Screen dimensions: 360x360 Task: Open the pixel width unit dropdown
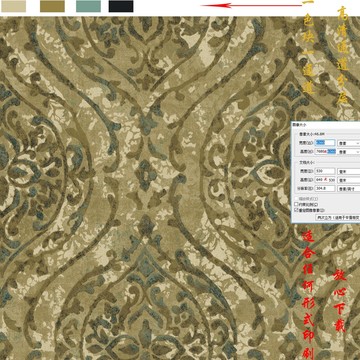coord(349,143)
